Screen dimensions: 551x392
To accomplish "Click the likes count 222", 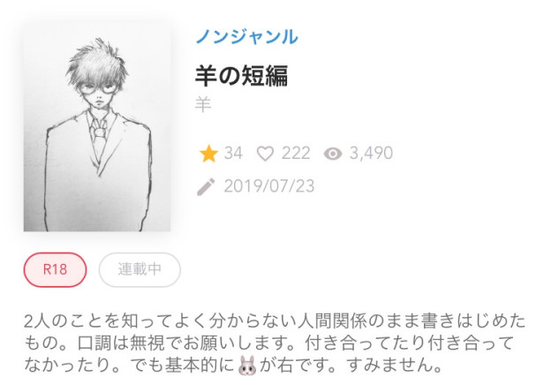I will point(296,154).
